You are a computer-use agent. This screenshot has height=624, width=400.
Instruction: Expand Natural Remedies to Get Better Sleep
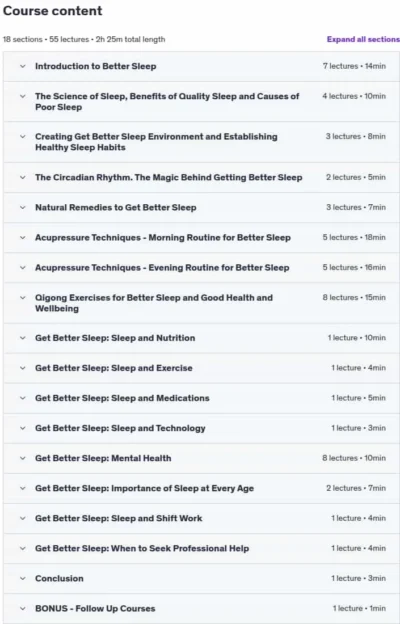point(201,208)
